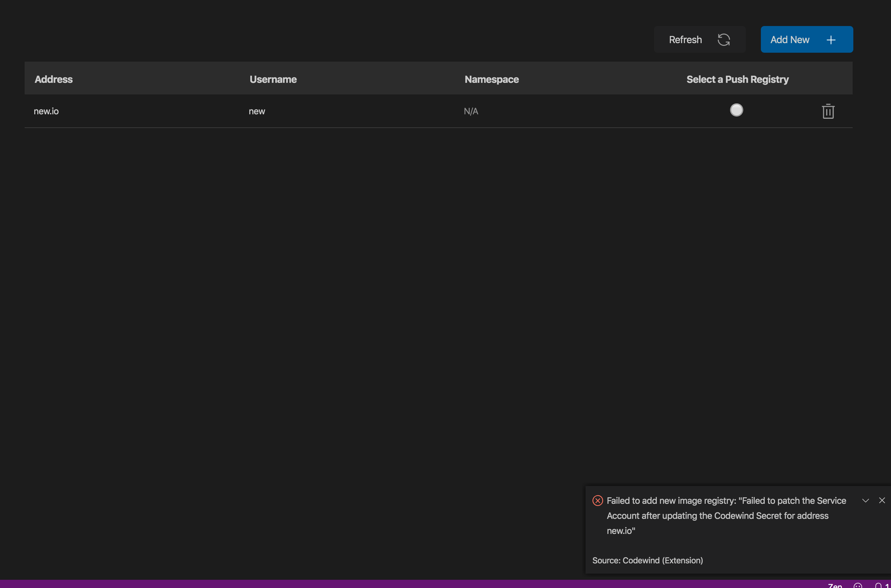The width and height of the screenshot is (891, 588).
Task: Enable the push registry toggle for new.io
Action: click(x=736, y=110)
